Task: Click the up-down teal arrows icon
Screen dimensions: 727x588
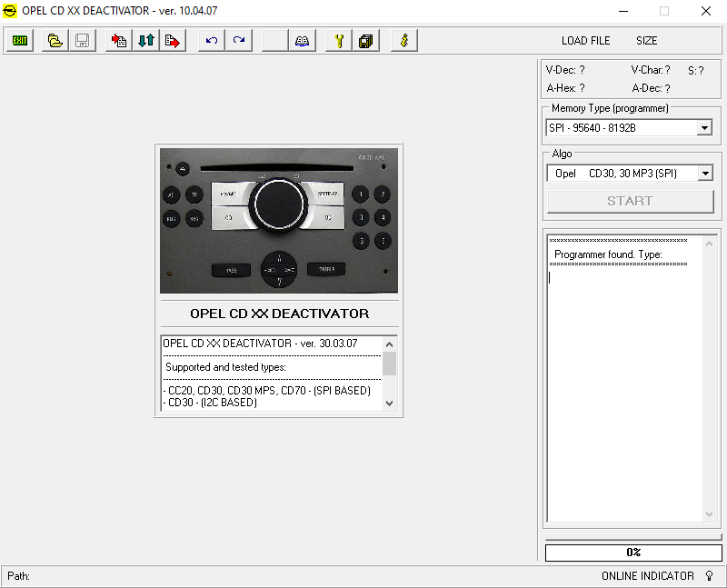Action: click(145, 40)
